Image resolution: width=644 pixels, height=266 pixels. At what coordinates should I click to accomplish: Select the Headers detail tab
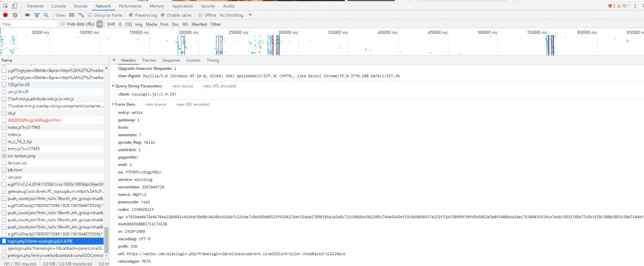[128, 60]
